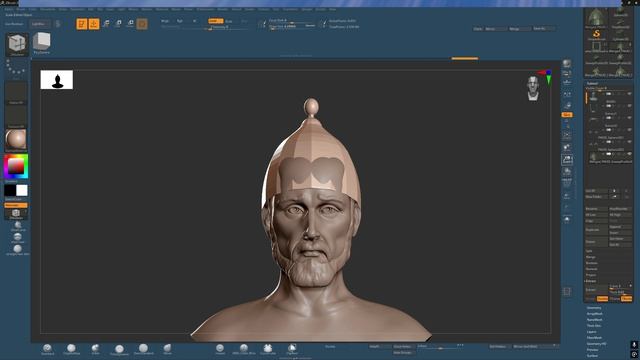Toggle eye visibility of fourth subtool
The image size is (640, 360).
click(x=629, y=130)
